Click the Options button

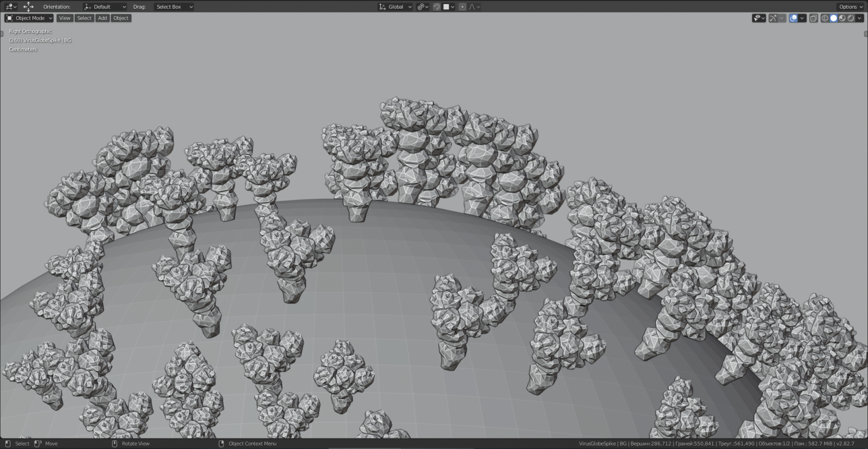pyautogui.click(x=851, y=7)
